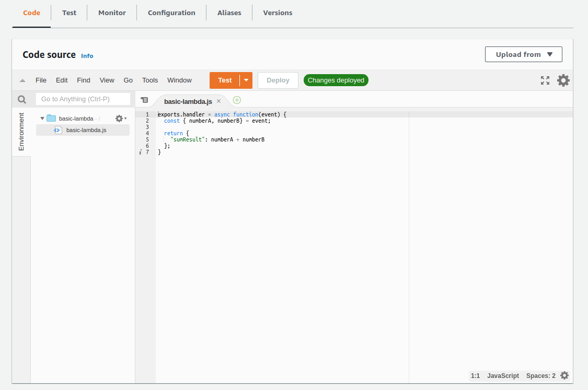
Task: Select basic-lambda.js in the file tree
Action: coord(83,130)
